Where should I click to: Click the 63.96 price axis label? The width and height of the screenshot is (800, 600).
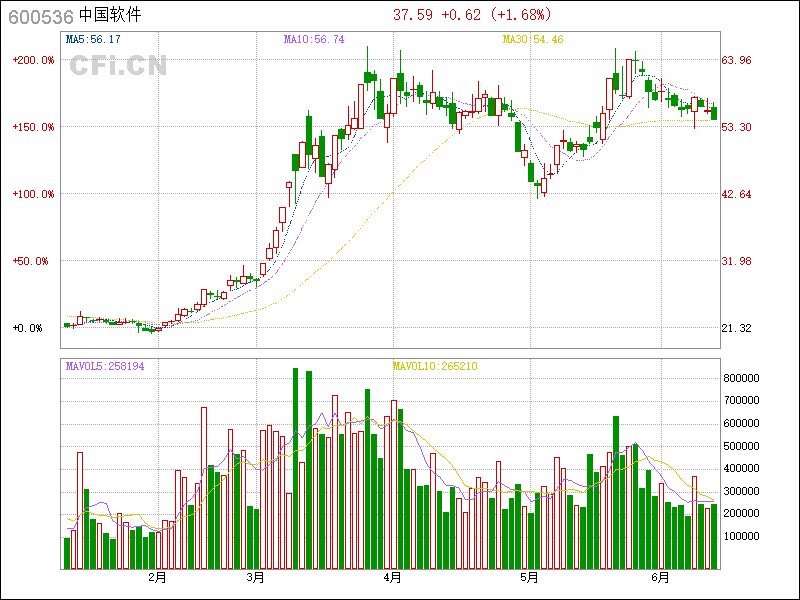(737, 60)
